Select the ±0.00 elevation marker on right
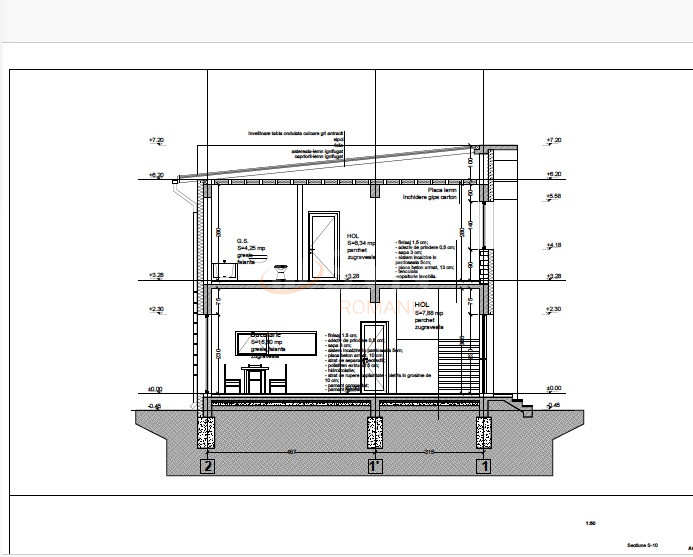693x557 pixels. coord(554,390)
